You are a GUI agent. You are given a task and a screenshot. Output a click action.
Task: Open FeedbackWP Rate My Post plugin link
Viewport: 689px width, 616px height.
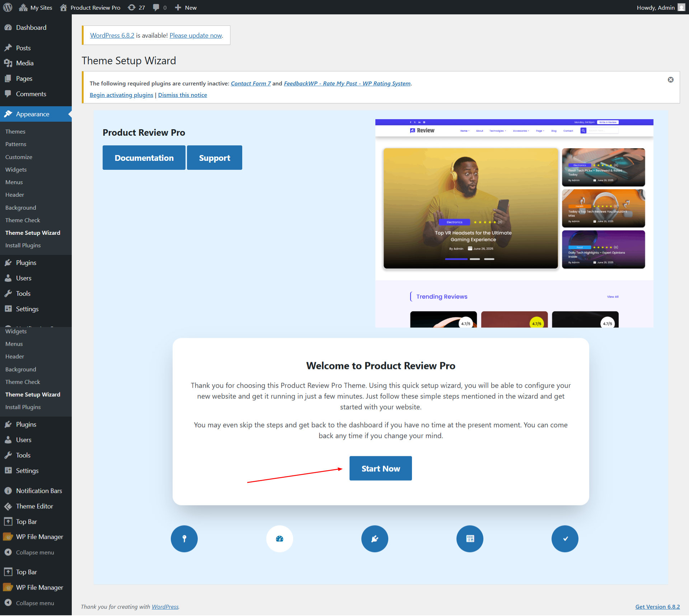point(347,83)
